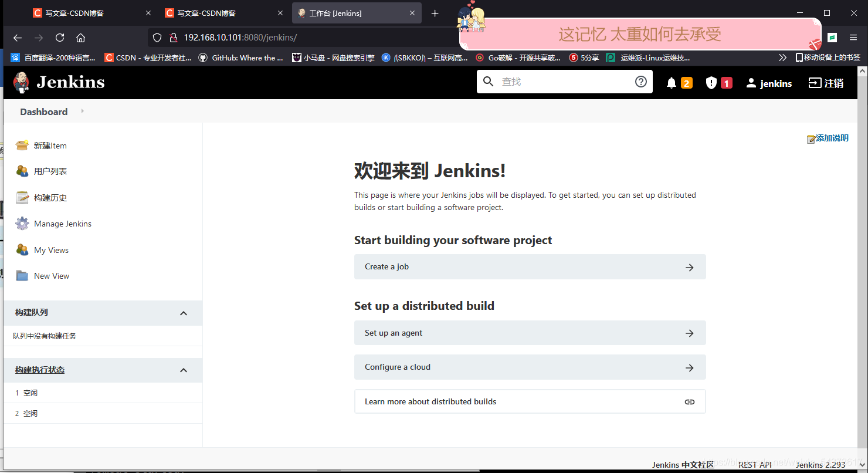Click 注销 logout link
The height and width of the screenshot is (473, 868).
(x=834, y=83)
